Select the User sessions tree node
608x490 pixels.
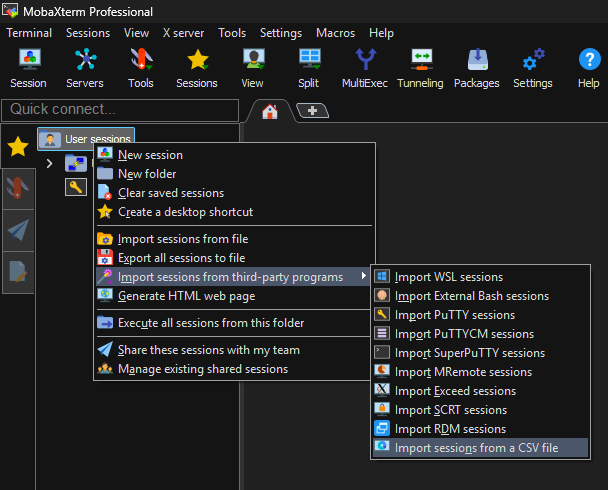point(86,139)
